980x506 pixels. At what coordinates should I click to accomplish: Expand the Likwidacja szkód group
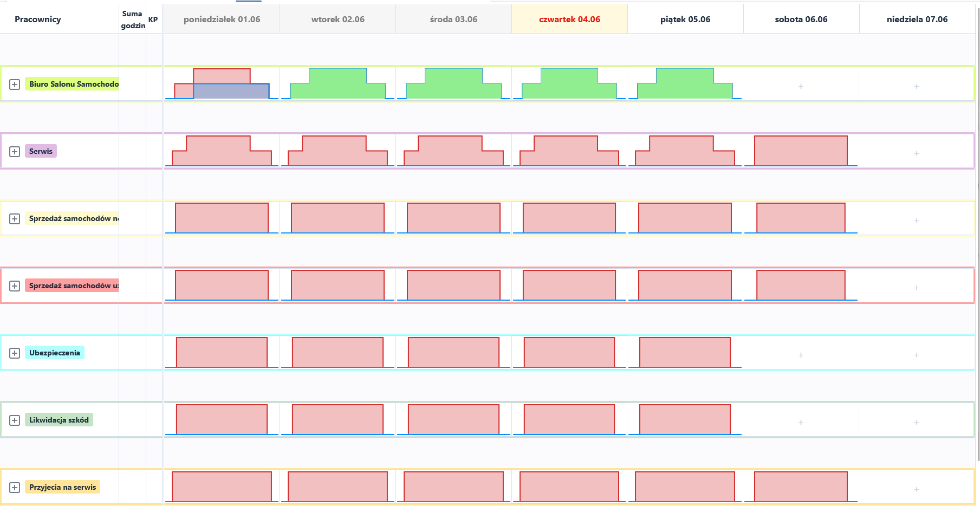(15, 420)
